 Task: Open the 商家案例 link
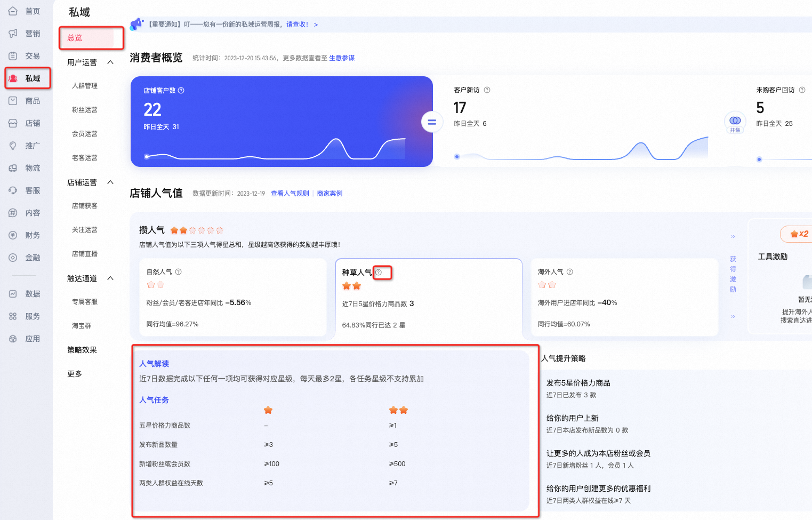click(330, 194)
